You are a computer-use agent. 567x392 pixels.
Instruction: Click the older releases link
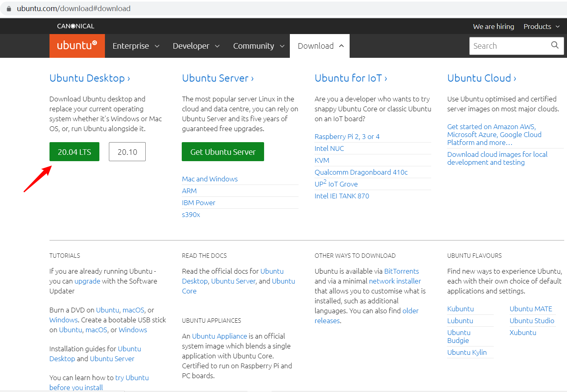(x=411, y=311)
